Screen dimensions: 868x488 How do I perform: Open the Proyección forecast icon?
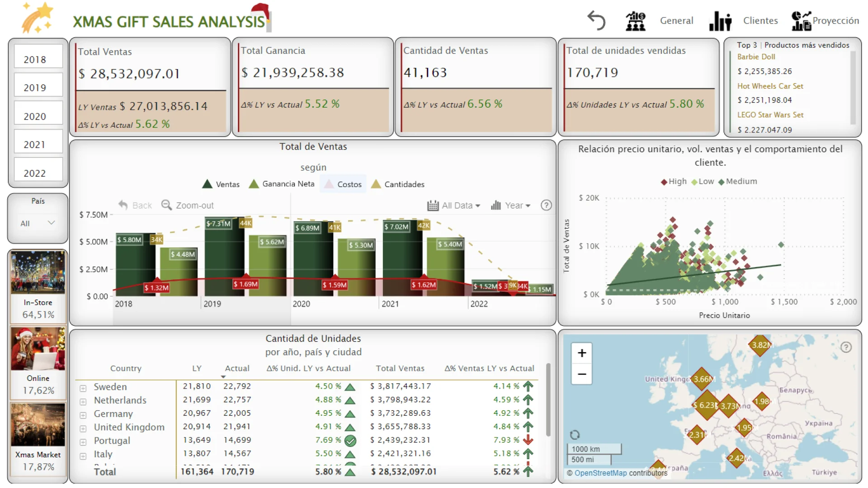click(x=801, y=21)
